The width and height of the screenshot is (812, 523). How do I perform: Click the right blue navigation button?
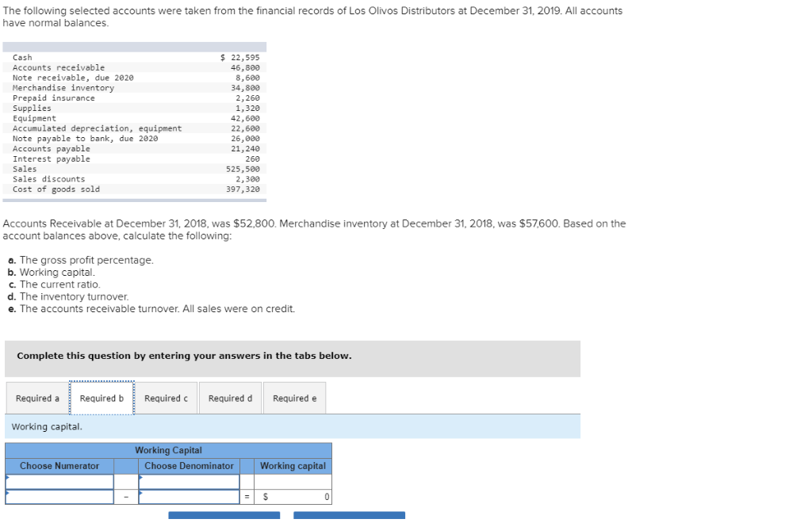click(349, 516)
